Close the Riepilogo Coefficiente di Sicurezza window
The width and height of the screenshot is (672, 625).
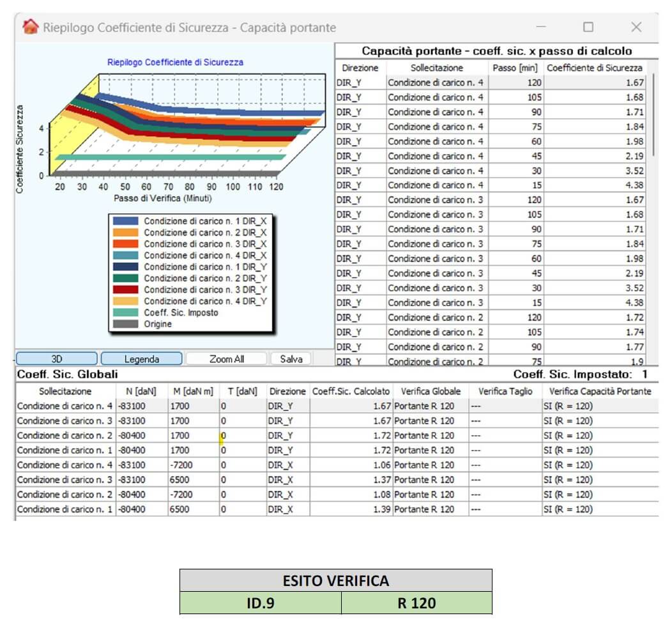point(636,27)
